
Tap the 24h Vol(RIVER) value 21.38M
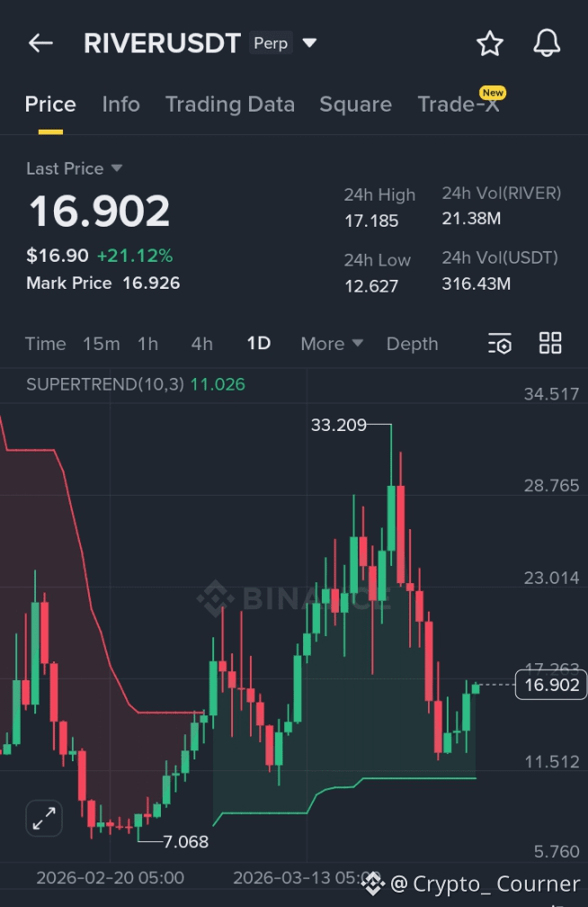(x=471, y=219)
